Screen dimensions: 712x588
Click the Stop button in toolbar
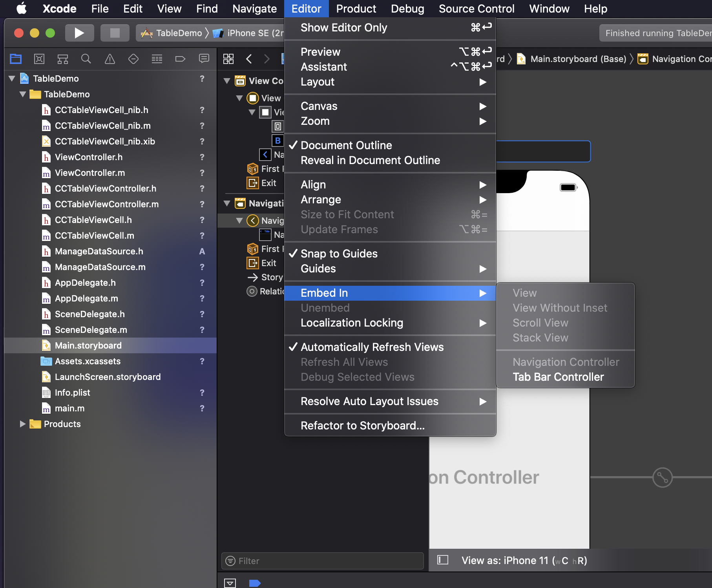pos(115,33)
